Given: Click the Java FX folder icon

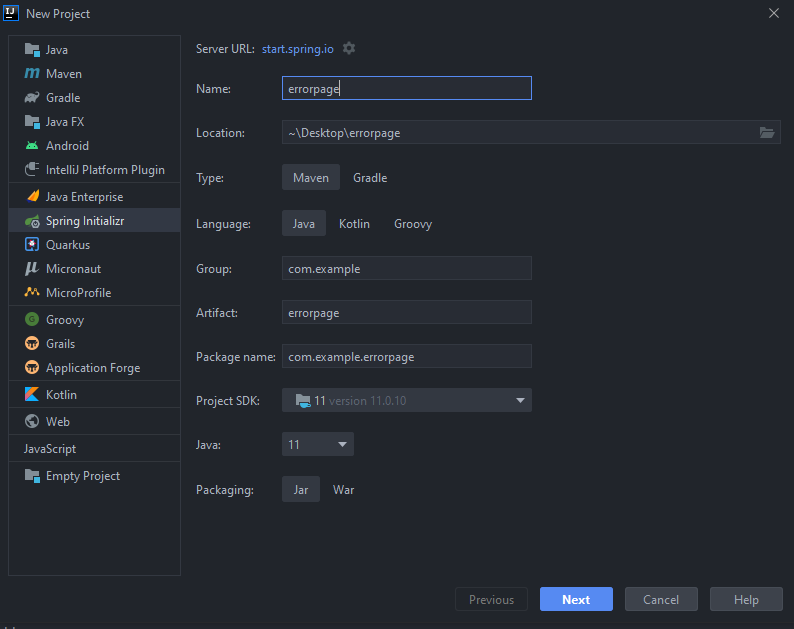Looking at the screenshot, I should [32, 122].
